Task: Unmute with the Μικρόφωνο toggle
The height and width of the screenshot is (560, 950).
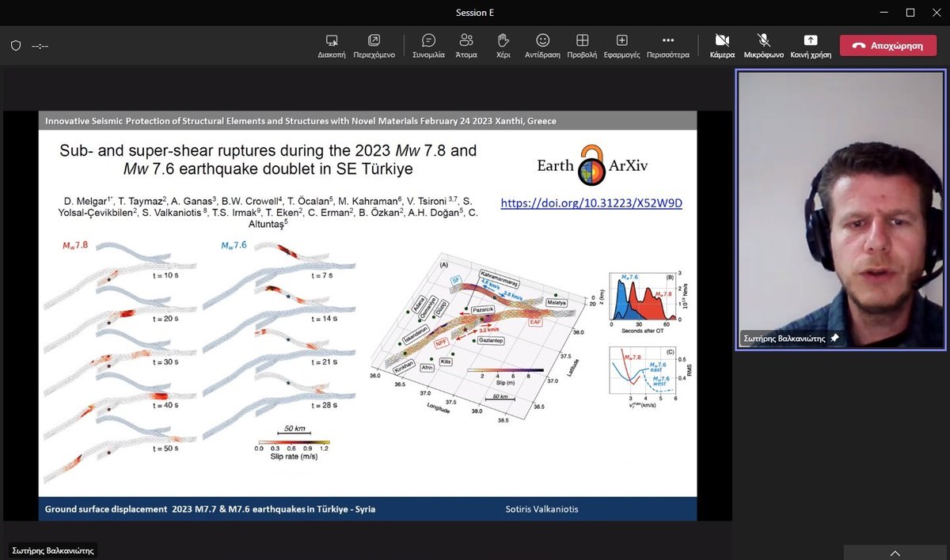Action: click(764, 46)
